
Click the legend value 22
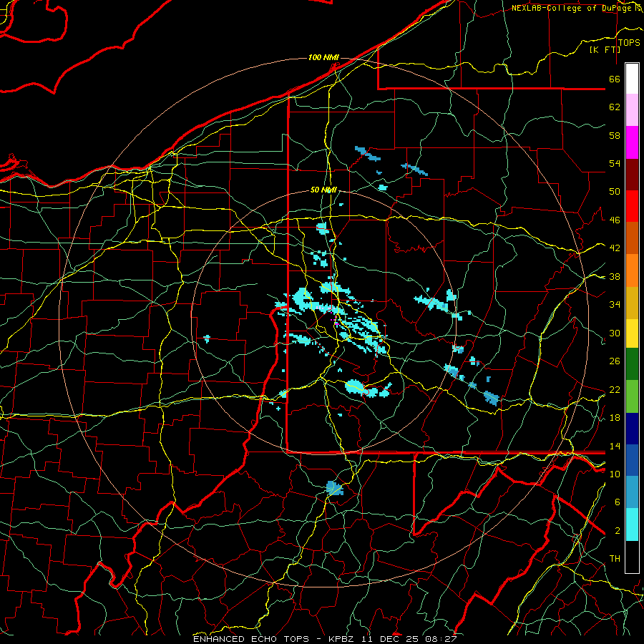tap(615, 389)
